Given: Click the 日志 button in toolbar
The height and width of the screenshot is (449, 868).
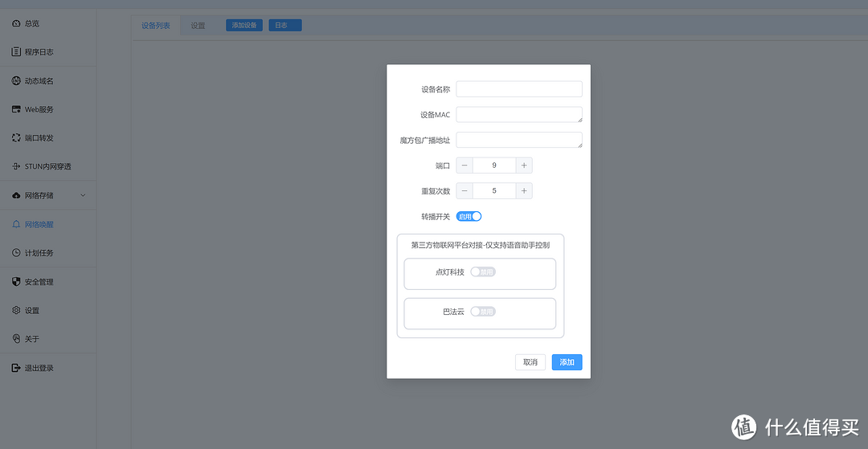Looking at the screenshot, I should click(285, 26).
